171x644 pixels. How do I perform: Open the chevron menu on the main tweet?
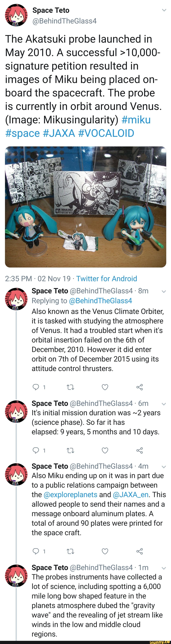coord(164,10)
